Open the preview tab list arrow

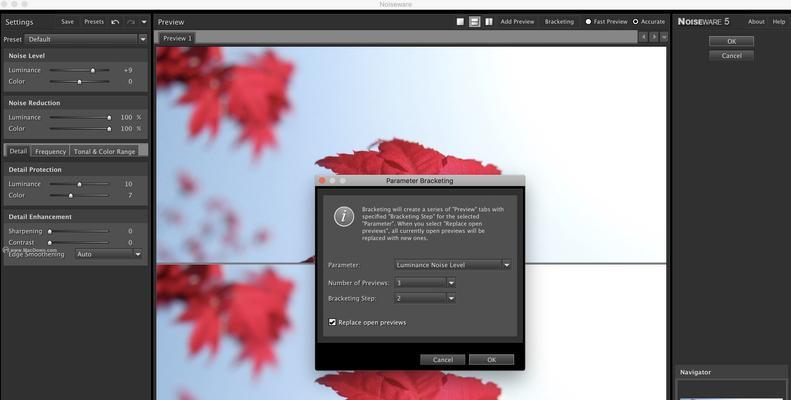pyautogui.click(x=663, y=37)
